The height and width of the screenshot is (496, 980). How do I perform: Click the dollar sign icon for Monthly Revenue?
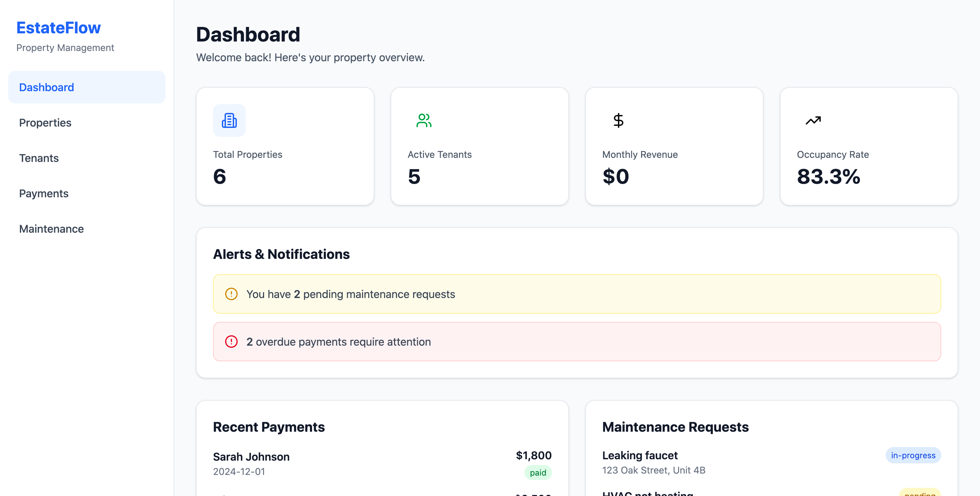pyautogui.click(x=618, y=120)
